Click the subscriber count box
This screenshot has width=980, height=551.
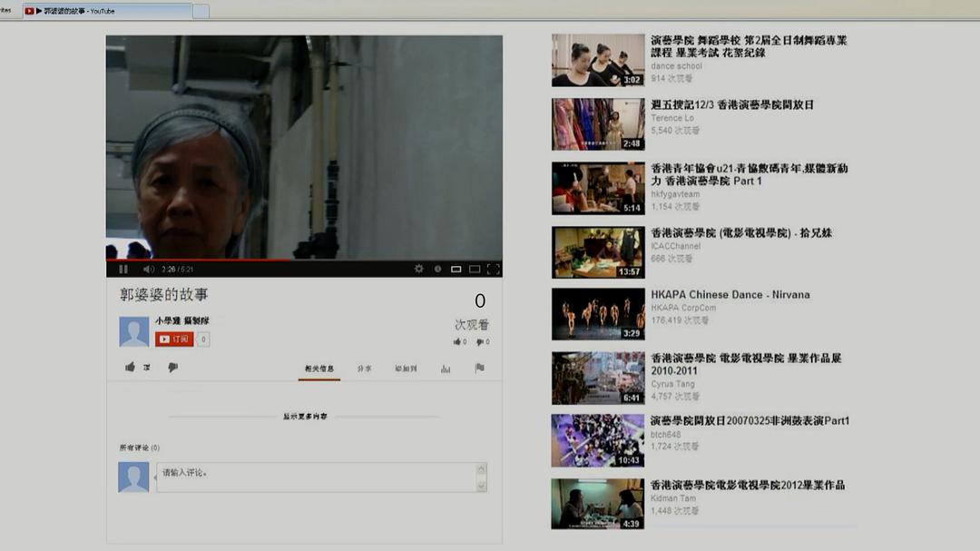203,339
